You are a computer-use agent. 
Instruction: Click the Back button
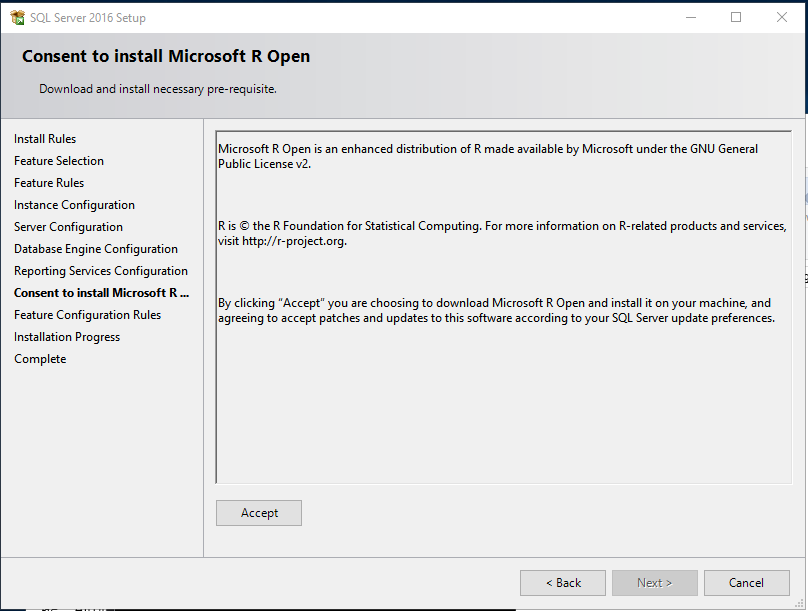[x=562, y=582]
